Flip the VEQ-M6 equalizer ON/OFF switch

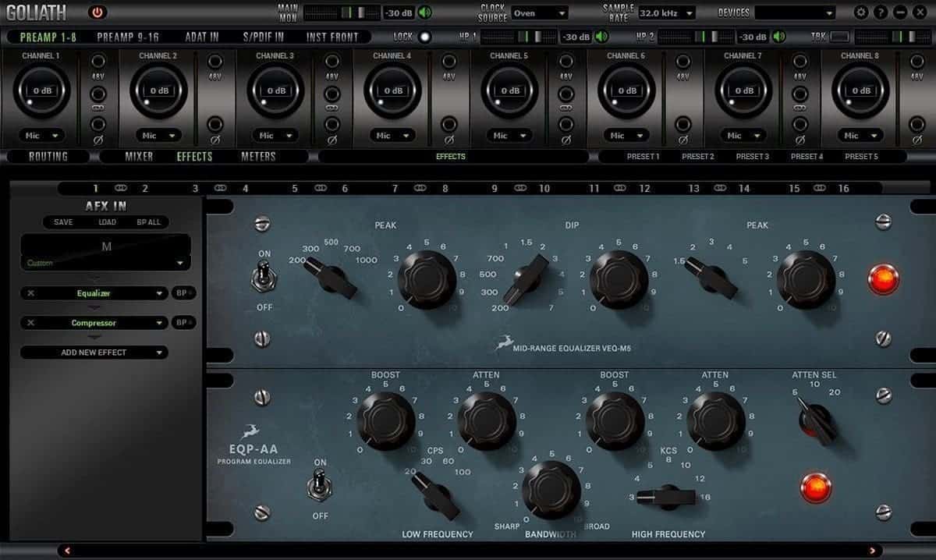click(264, 279)
